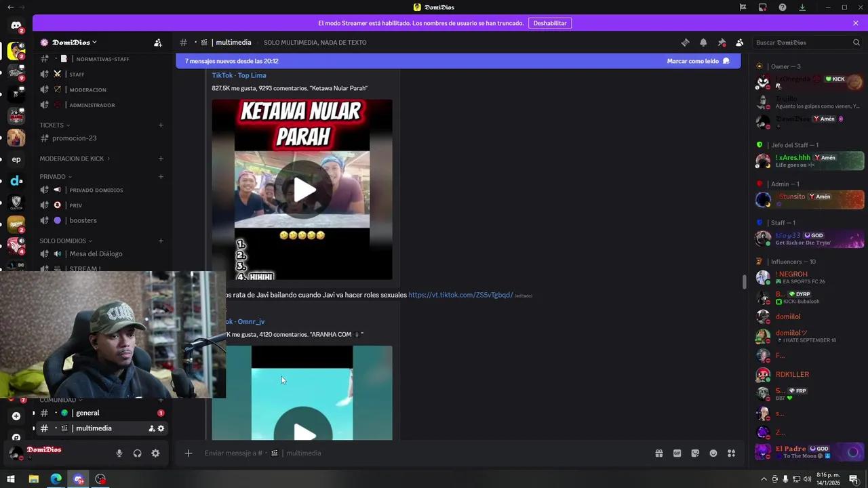
Task: Open the threads icon in channel header
Action: point(685,42)
